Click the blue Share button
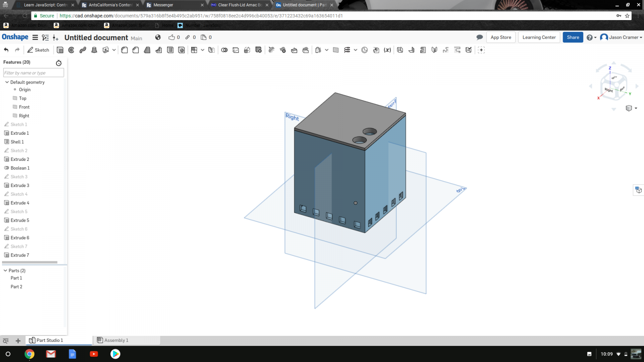 click(573, 37)
